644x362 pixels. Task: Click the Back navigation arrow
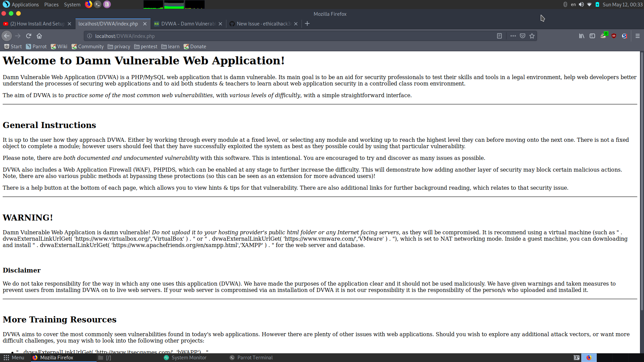tap(7, 36)
